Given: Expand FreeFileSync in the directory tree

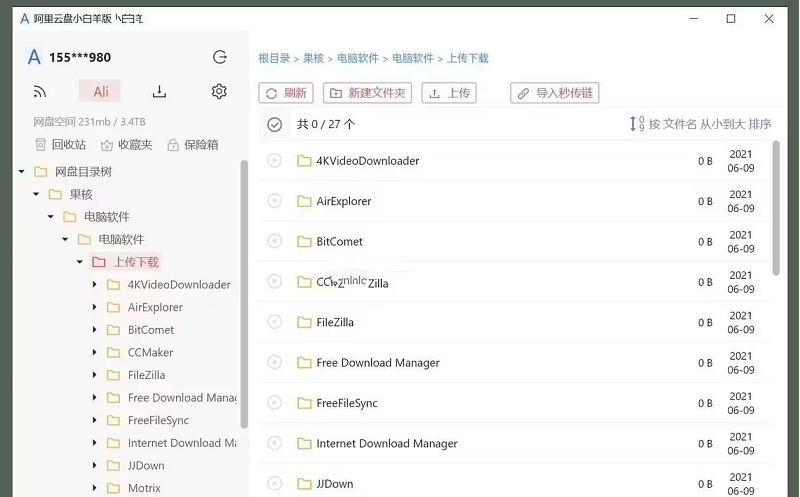Looking at the screenshot, I should (x=94, y=420).
